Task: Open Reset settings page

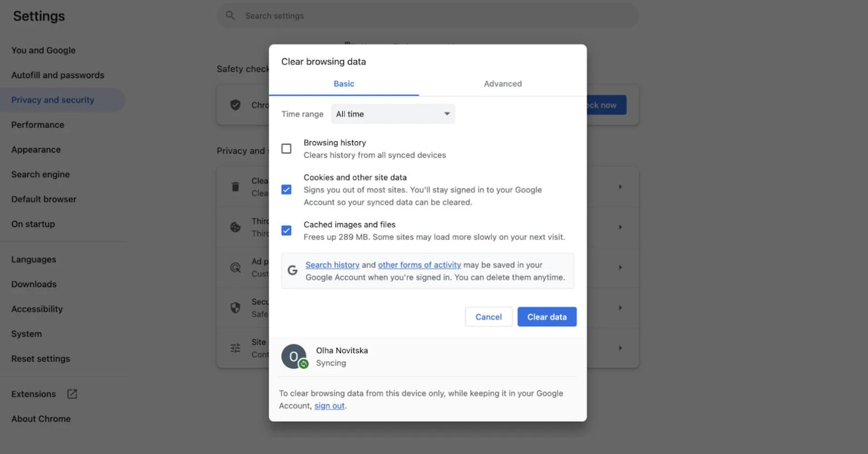Action: [x=41, y=359]
